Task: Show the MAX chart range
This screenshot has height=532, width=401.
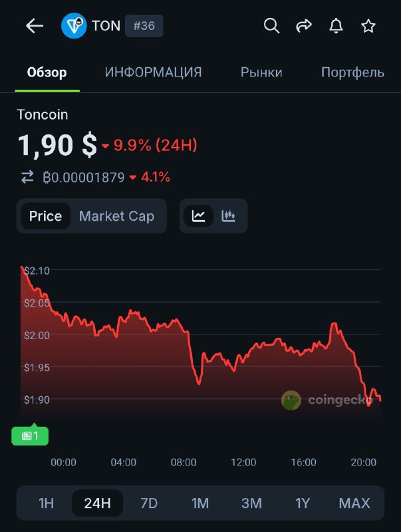Action: [x=354, y=503]
